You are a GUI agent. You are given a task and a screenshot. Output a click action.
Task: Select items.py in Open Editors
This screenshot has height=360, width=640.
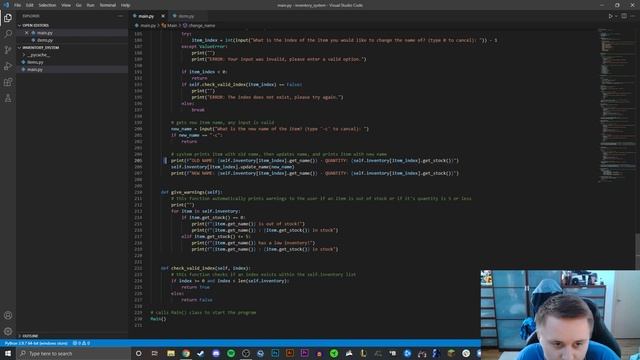44,40
